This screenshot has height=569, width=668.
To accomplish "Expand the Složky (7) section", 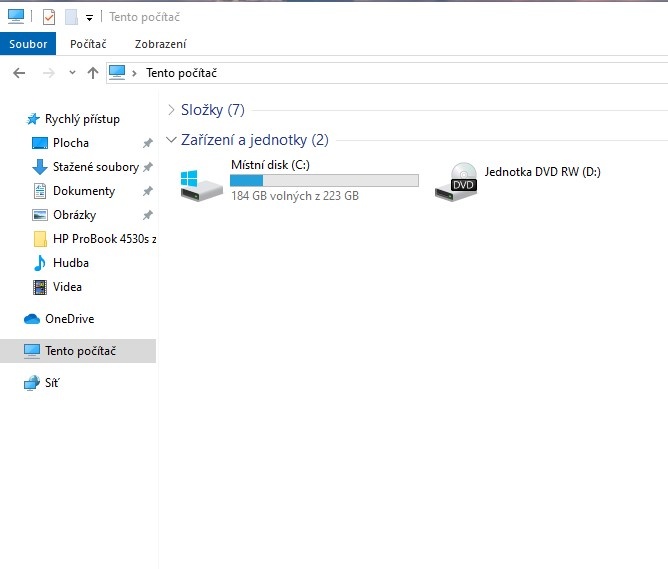I will click(171, 110).
